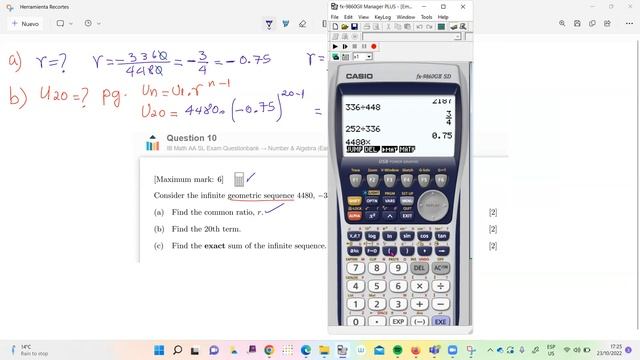
Task: Click the calculator decimal point key
Action: (x=377, y=322)
